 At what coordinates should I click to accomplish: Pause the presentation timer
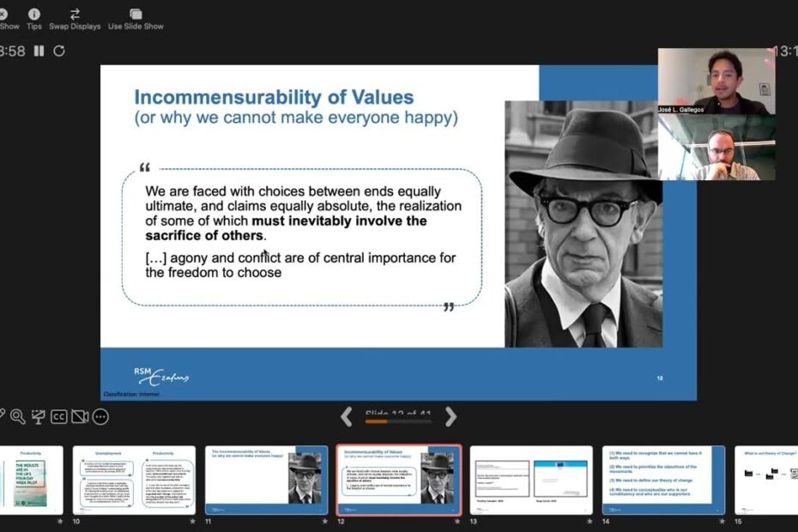[39, 51]
